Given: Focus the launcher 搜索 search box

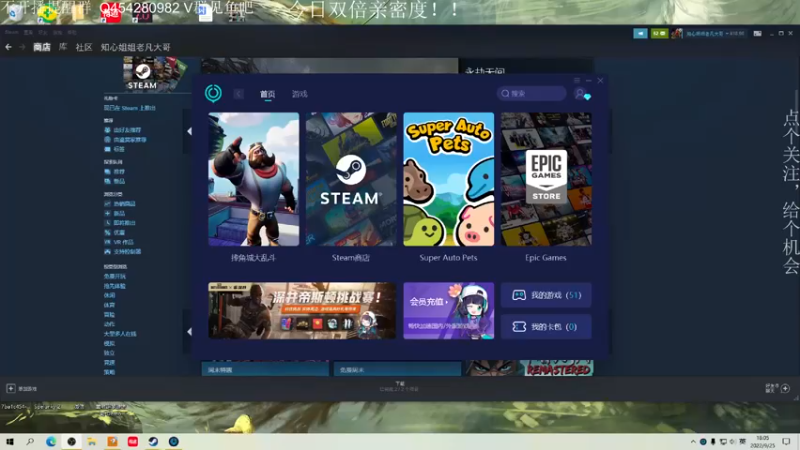Looking at the screenshot, I should [531, 93].
